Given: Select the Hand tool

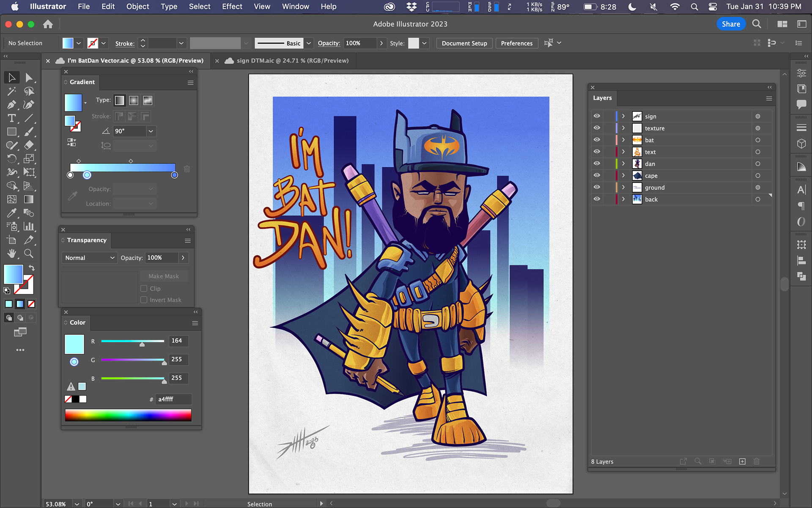Looking at the screenshot, I should click(x=12, y=254).
